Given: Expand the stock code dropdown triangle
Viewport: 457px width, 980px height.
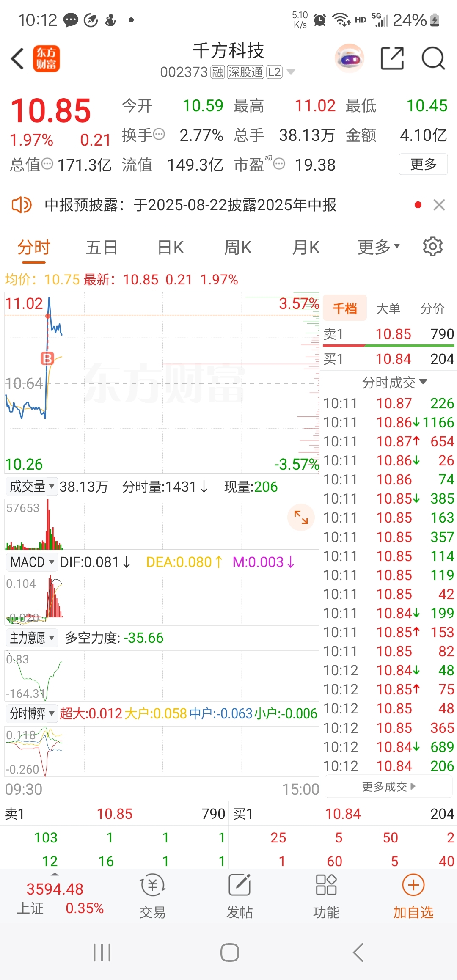Looking at the screenshot, I should click(291, 72).
